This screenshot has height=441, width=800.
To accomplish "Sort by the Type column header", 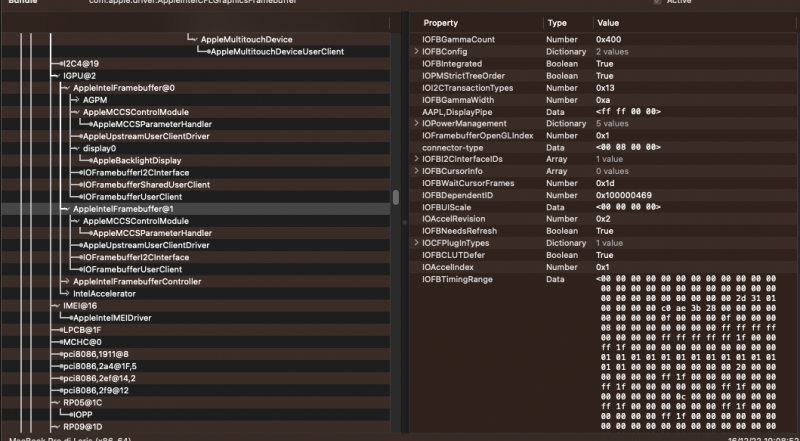I will pyautogui.click(x=557, y=23).
